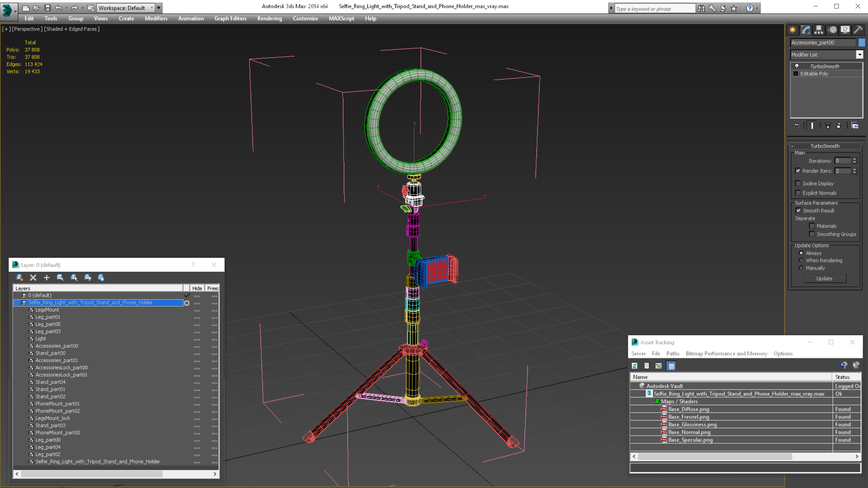
Task: Click Create New Layer icon in Layer dialog
Action: pos(19,277)
